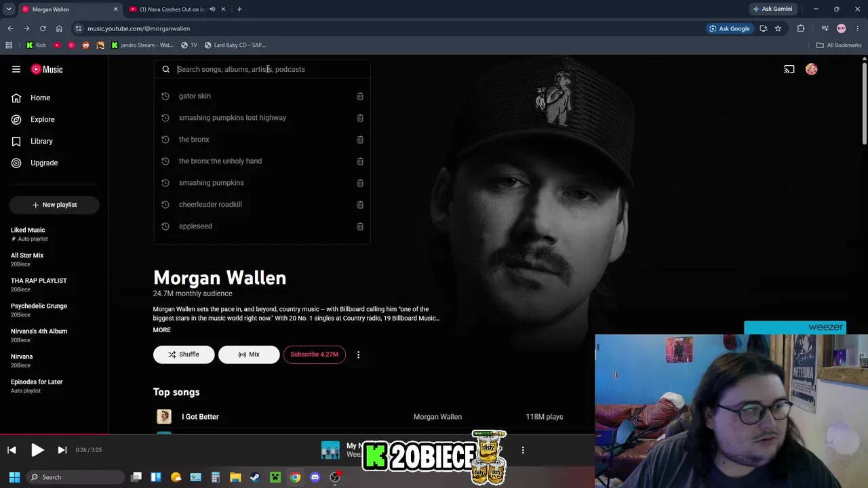
Task: Delete 'the bronx the unholy hand' history entry
Action: pos(360,161)
